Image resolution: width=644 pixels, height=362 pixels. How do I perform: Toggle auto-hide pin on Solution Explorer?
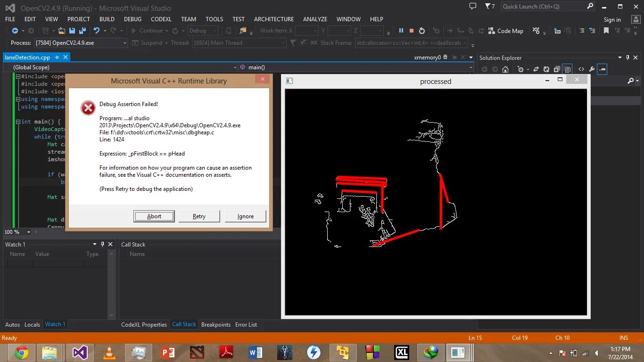pyautogui.click(x=627, y=58)
